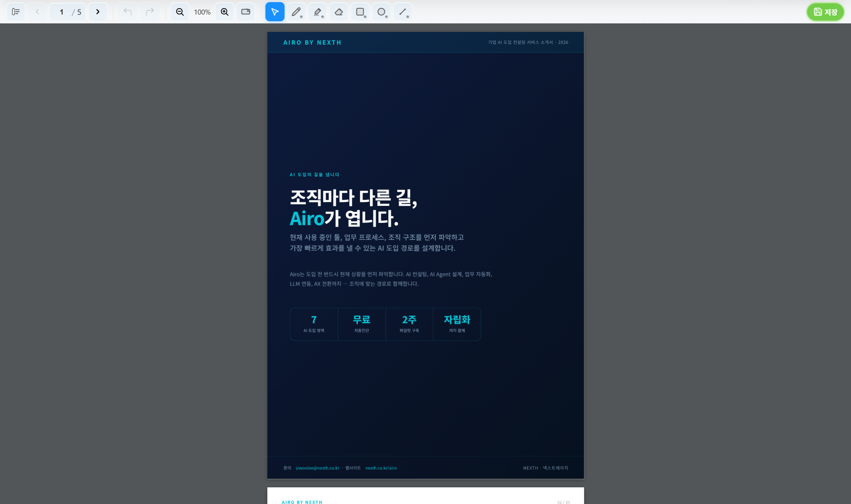Zoom out of the document
The width and height of the screenshot is (851, 504).
pos(180,12)
